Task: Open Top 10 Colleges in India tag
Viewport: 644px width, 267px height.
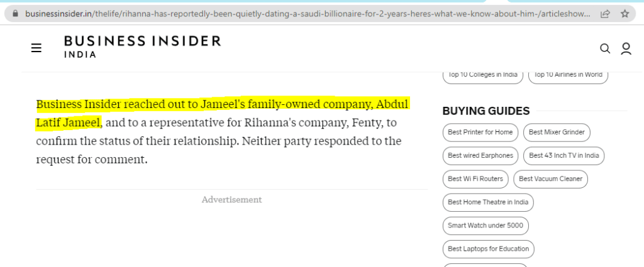Action: [483, 75]
